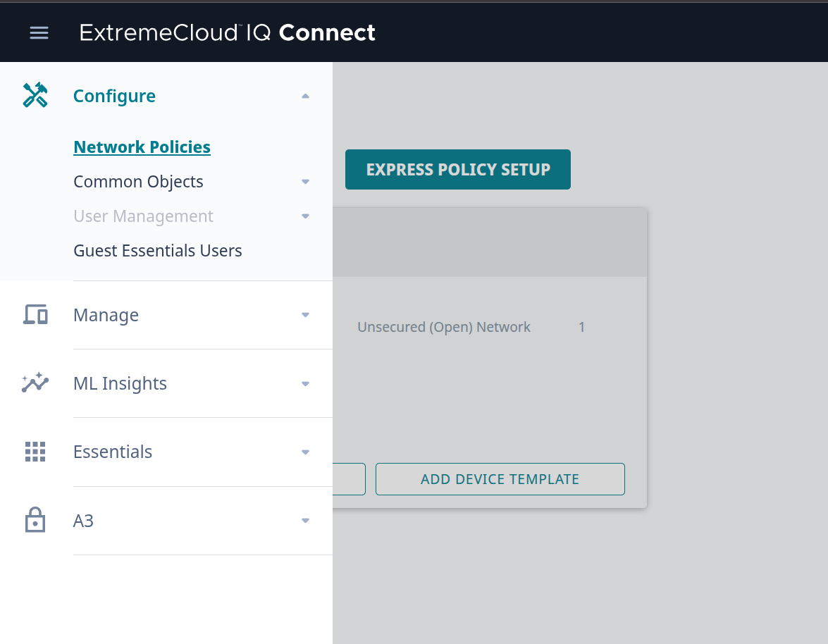Expand the Common Objects submenu arrow
This screenshot has width=828, height=644.
pyautogui.click(x=305, y=182)
